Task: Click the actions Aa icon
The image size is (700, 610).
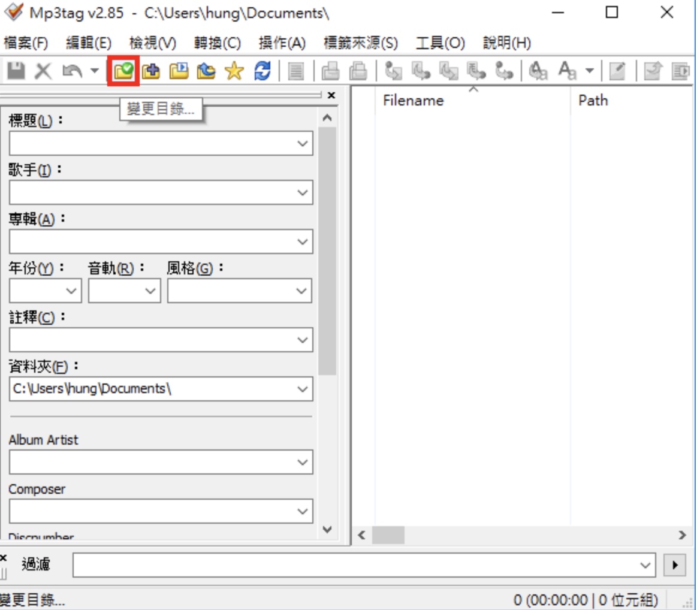Action: point(538,71)
